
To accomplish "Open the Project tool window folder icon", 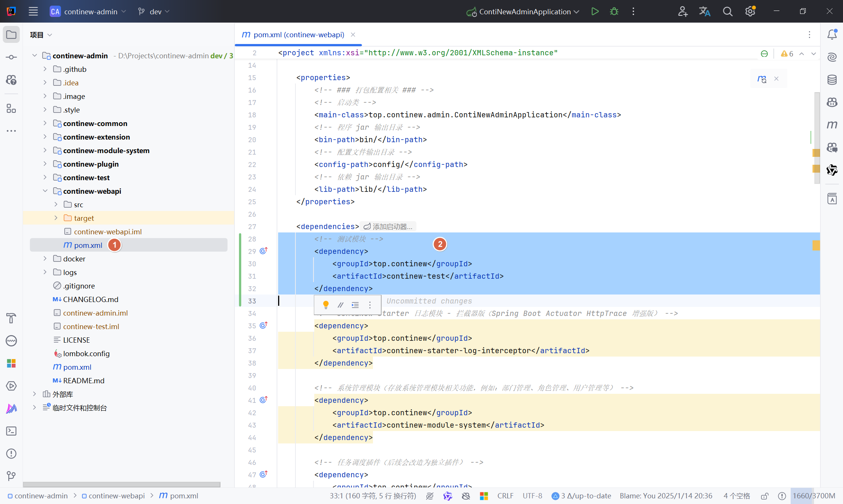I will pos(11,35).
